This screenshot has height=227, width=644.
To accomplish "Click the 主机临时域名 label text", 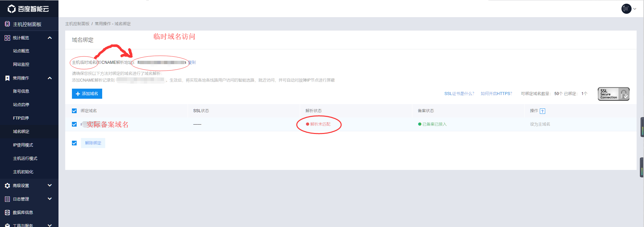I will (x=84, y=62).
